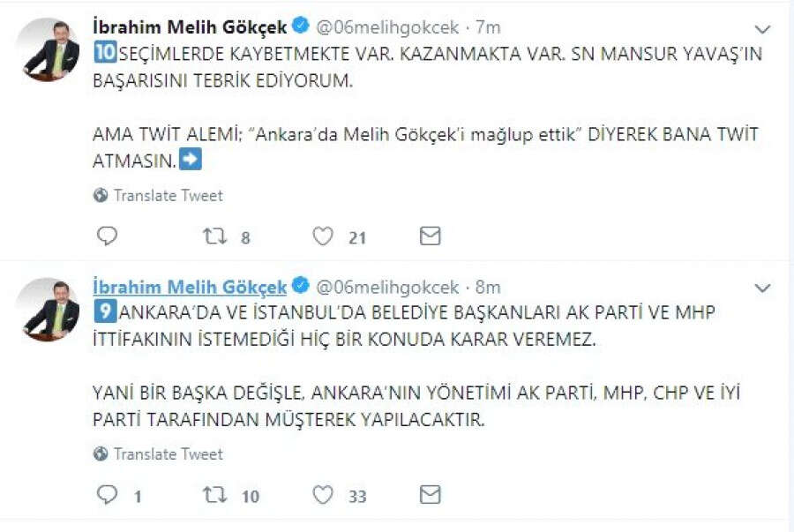
Task: Send top tweet via direct message envelope
Action: pyautogui.click(x=430, y=236)
